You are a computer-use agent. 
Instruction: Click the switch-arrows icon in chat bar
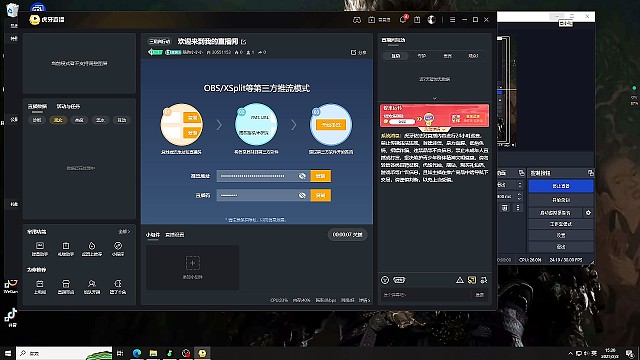coord(484,280)
